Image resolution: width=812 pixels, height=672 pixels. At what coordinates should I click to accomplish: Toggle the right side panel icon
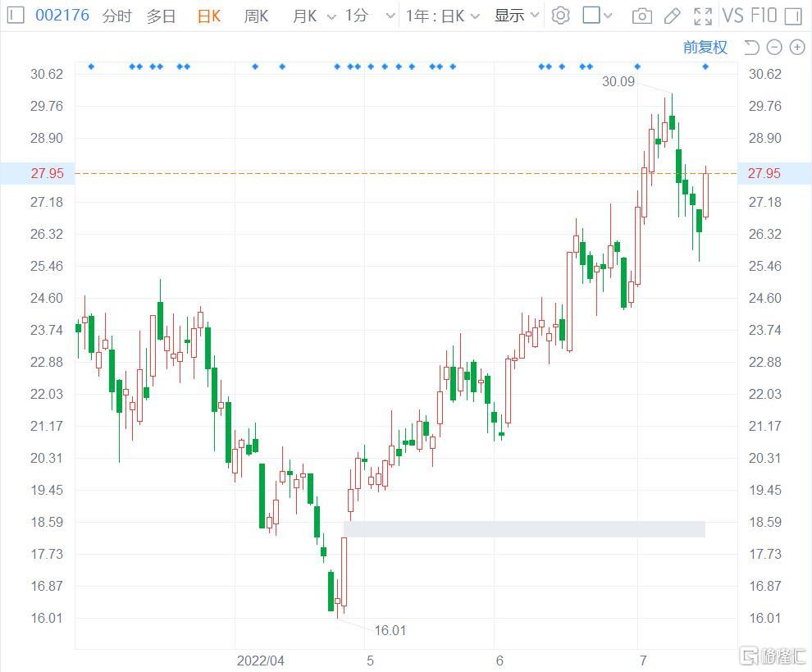(792, 16)
